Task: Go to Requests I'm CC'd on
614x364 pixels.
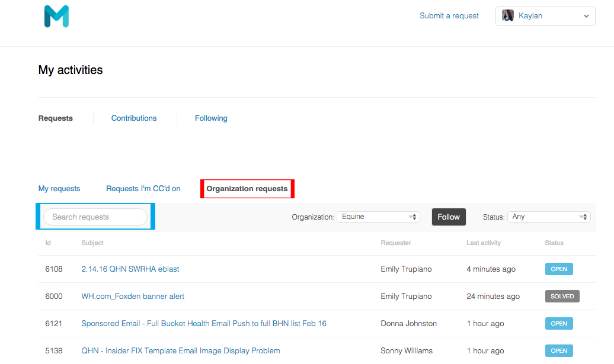Action: pos(143,189)
